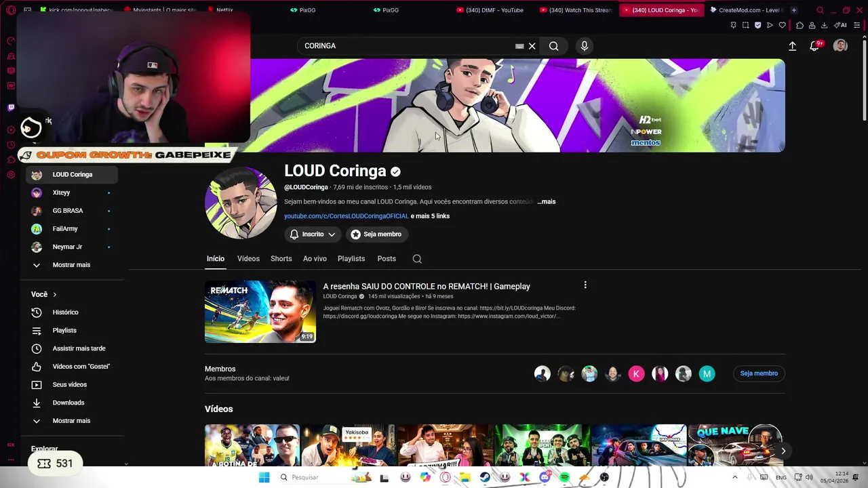
Task: Open the YouTube account avatar menu
Action: (x=840, y=46)
